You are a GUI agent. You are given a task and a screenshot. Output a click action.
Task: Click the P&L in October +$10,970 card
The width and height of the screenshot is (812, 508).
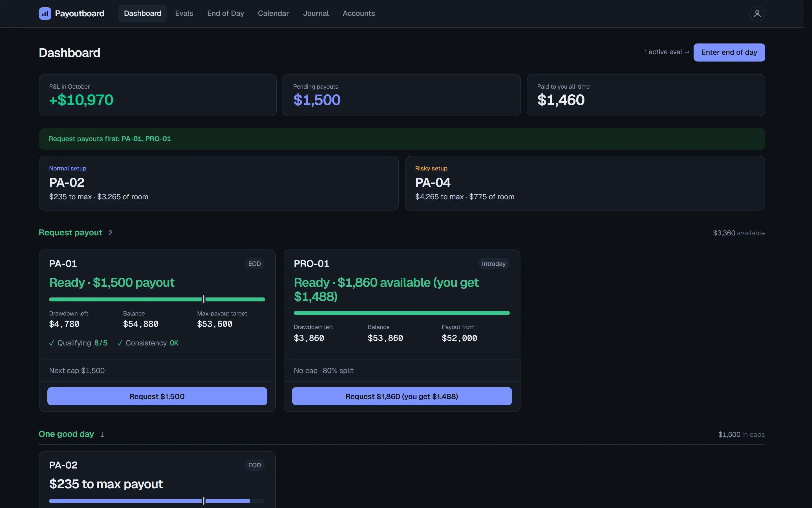(158, 95)
